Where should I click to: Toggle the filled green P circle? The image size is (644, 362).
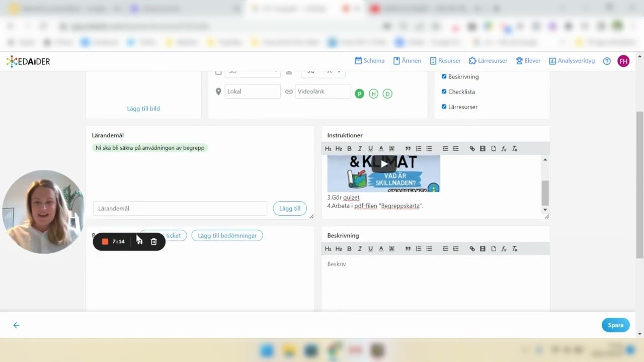coord(359,94)
